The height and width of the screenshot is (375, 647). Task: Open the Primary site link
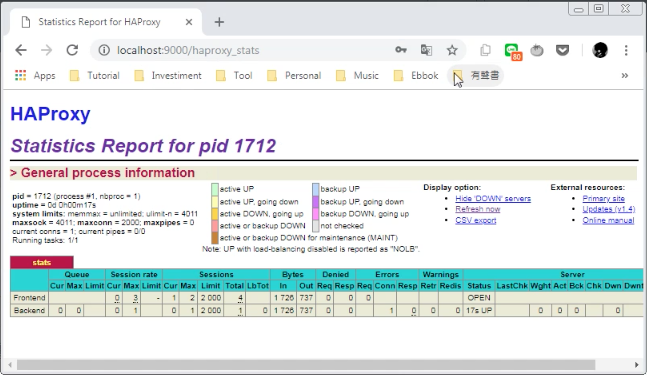pos(604,198)
